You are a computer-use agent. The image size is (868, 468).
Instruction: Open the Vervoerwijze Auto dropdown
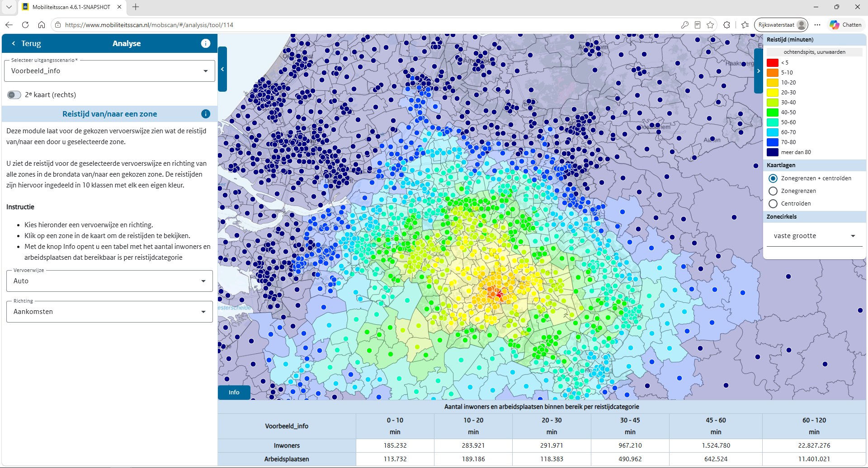(109, 281)
